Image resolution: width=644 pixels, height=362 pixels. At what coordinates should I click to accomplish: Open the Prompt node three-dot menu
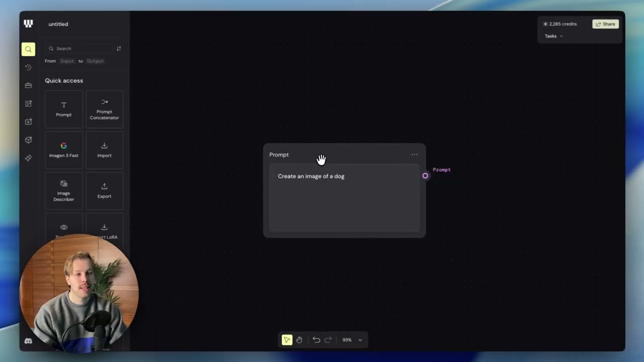pyautogui.click(x=415, y=155)
